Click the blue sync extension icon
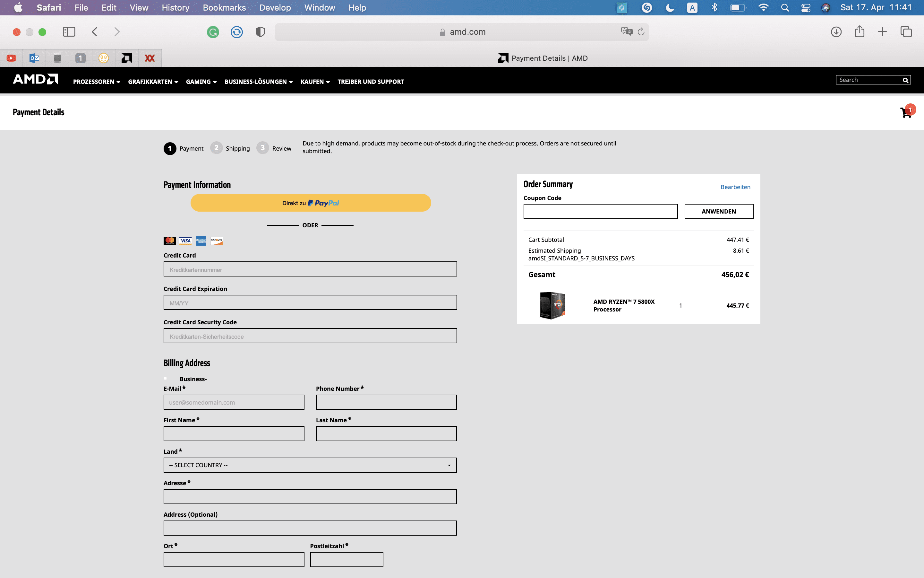 click(237, 32)
